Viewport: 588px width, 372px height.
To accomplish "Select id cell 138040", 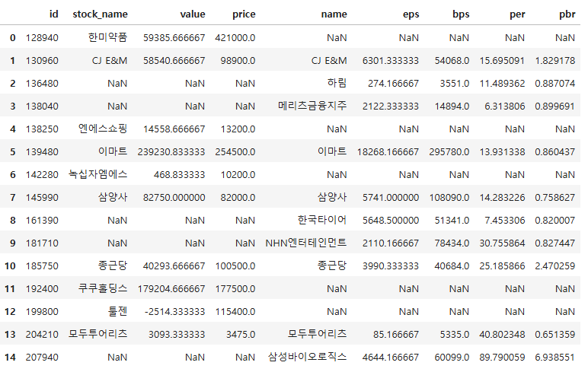I will point(42,107).
